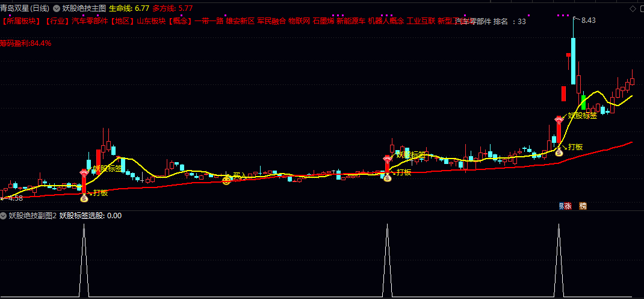Click the 雄安新区 concept label
Viewport: 644px width, 299px height.
(x=240, y=21)
